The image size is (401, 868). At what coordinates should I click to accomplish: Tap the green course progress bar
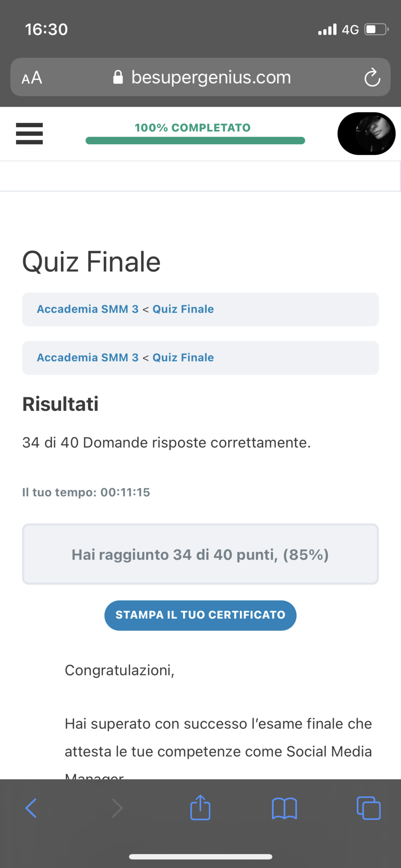(x=195, y=141)
